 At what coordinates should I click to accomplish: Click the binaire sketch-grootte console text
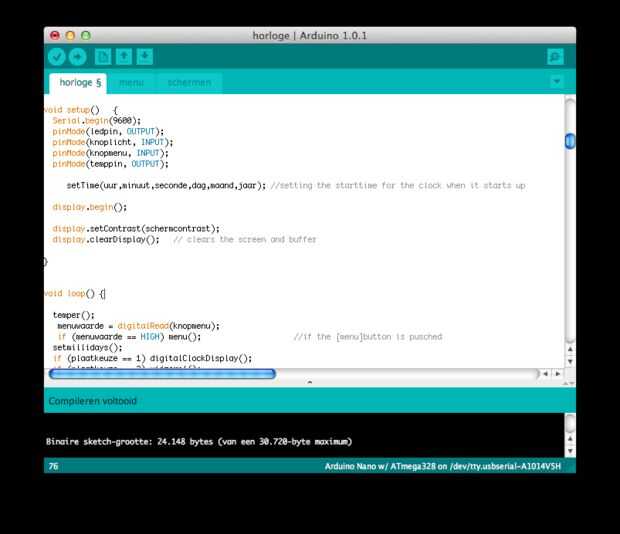pyautogui.click(x=199, y=442)
